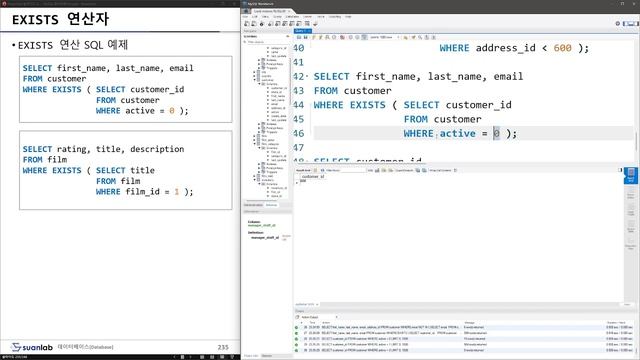Go to Workbench home screen icon

tap(246, 11)
